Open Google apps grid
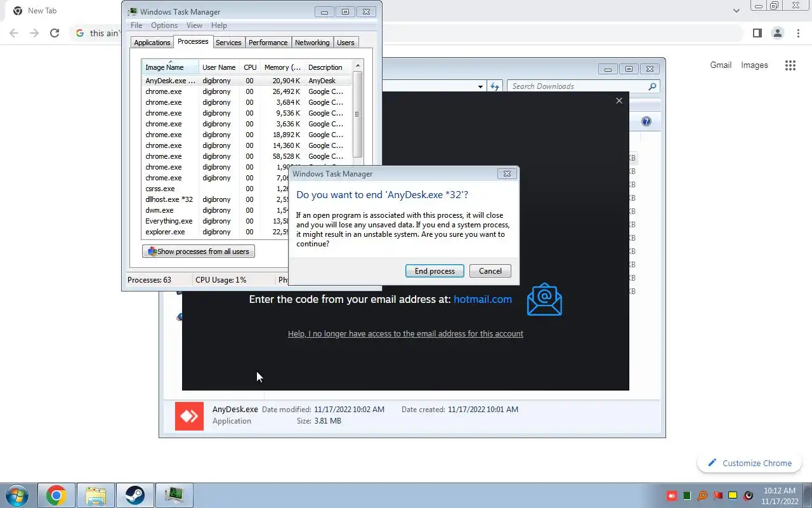 (790, 65)
